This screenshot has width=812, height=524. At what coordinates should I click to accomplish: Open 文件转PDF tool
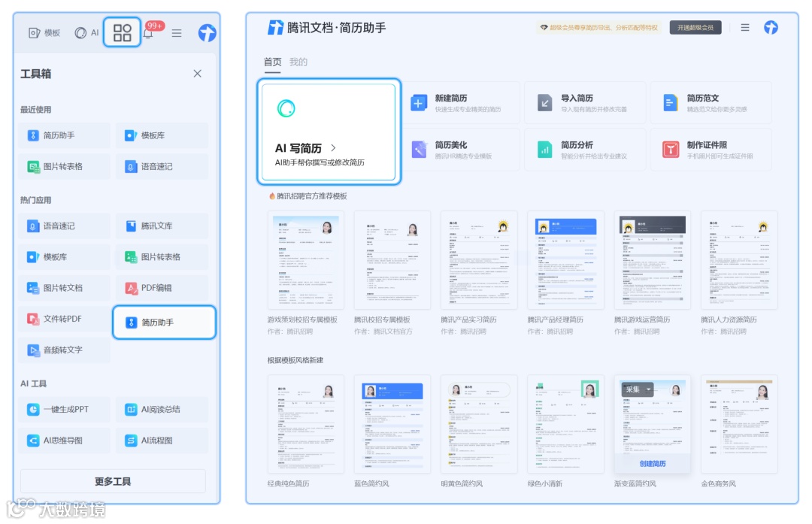coord(64,319)
